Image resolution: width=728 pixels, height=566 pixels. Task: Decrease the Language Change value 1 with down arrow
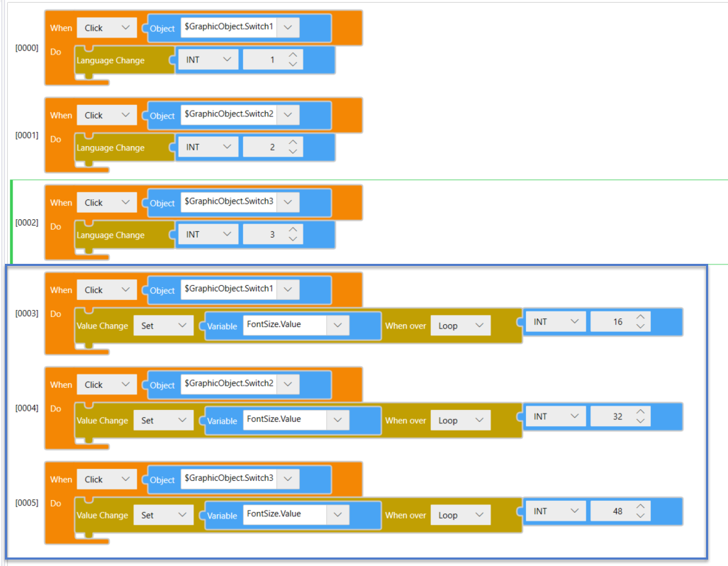[293, 64]
